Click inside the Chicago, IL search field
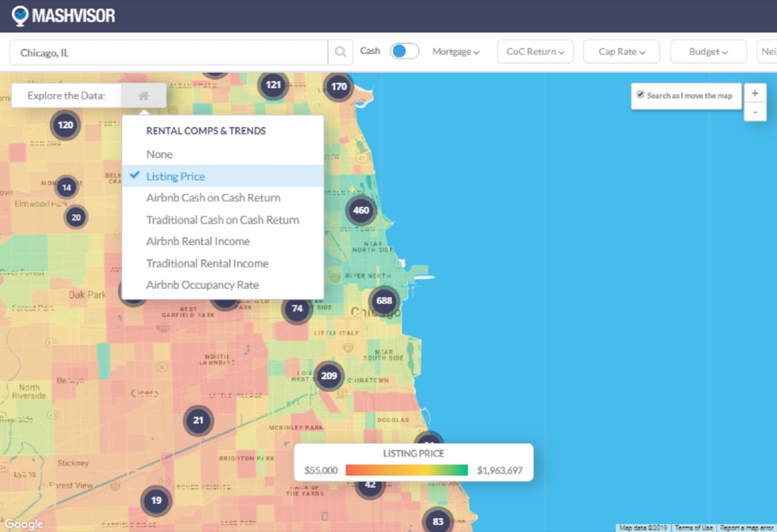 [x=146, y=52]
